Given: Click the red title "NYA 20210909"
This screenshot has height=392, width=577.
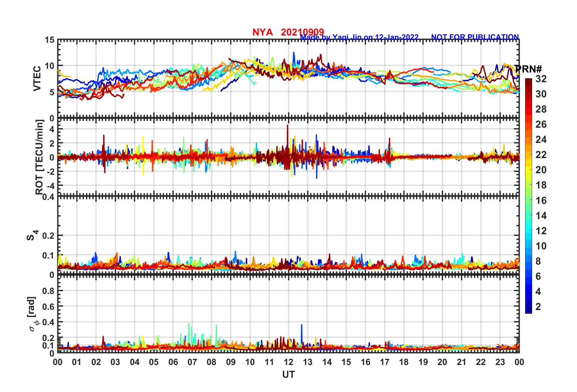Looking at the screenshot, I should coord(288,32).
